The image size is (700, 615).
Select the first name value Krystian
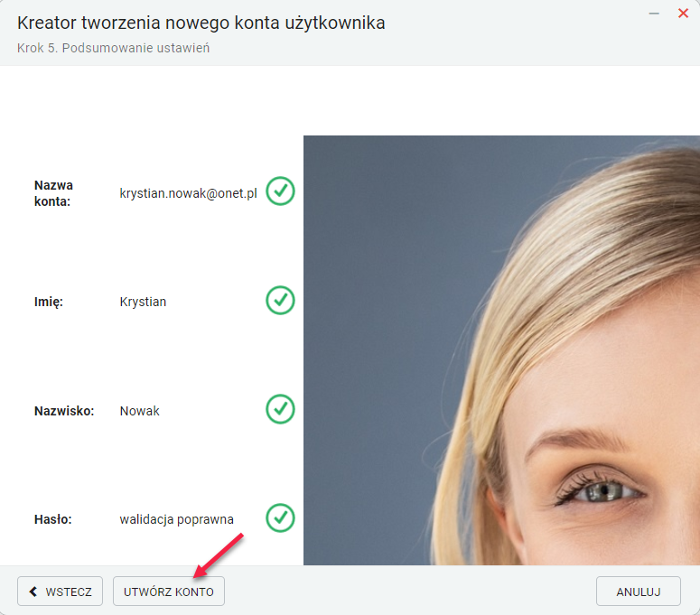pyautogui.click(x=143, y=303)
